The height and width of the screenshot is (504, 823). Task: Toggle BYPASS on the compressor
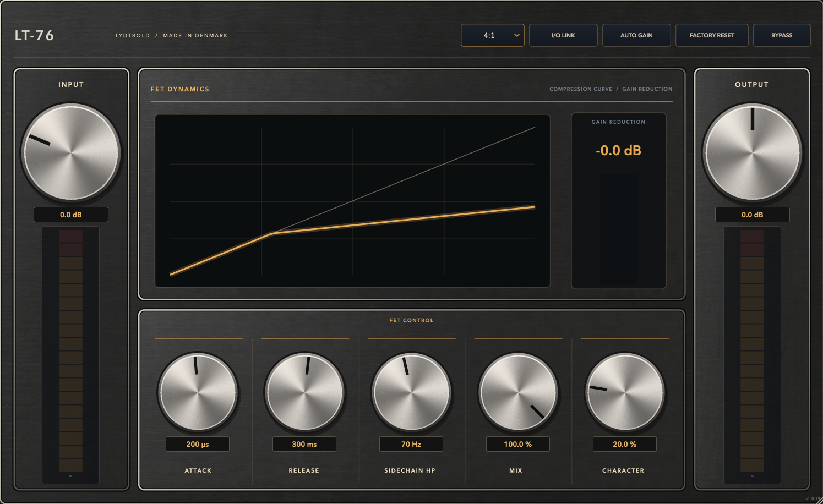pos(782,35)
